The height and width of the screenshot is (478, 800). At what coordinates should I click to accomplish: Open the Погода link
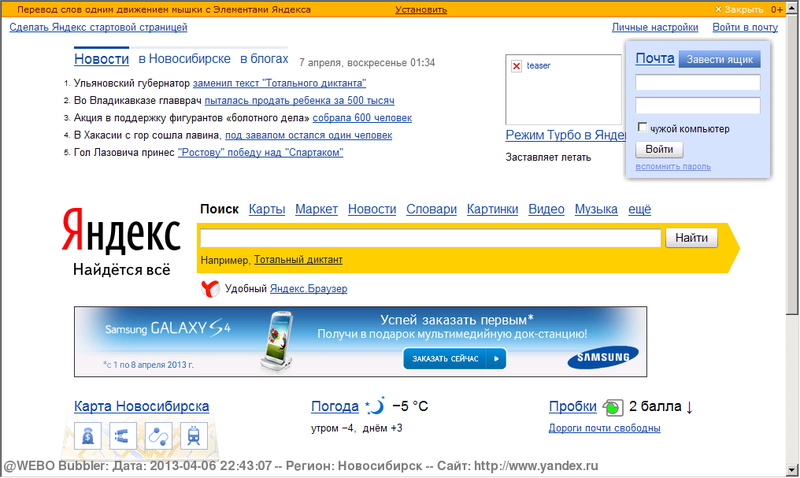(x=335, y=406)
